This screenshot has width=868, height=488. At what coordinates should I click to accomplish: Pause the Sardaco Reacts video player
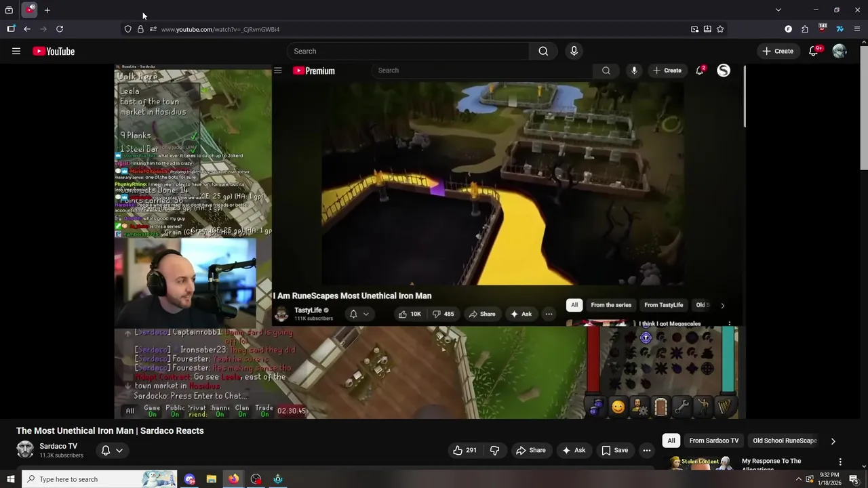(429, 242)
